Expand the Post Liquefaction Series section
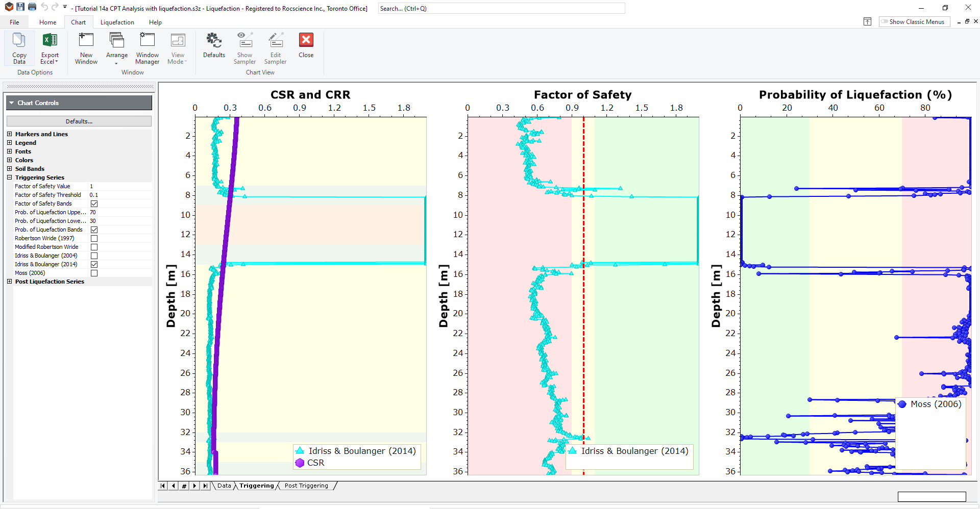Image resolution: width=980 pixels, height=509 pixels. coord(9,282)
